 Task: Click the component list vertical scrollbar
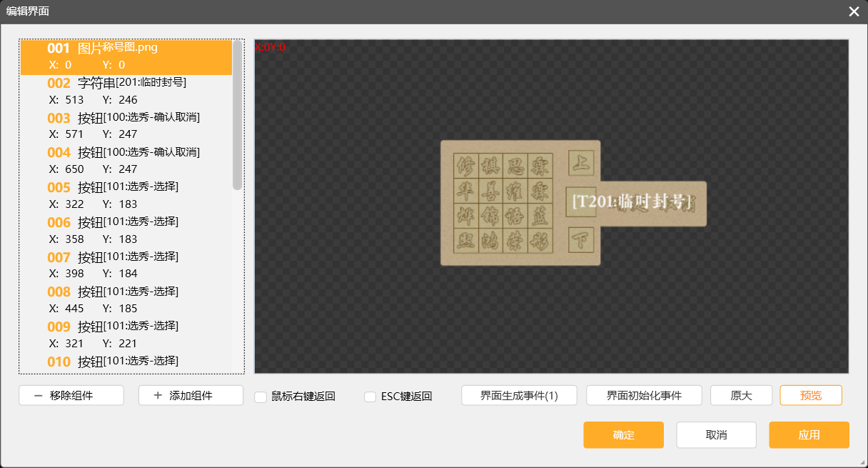(237, 114)
